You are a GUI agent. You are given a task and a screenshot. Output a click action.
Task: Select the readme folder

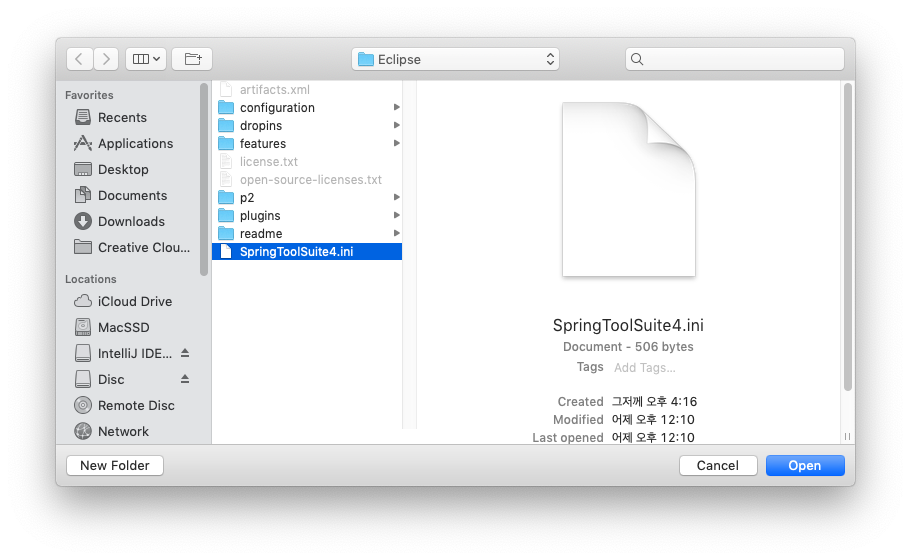click(x=307, y=234)
